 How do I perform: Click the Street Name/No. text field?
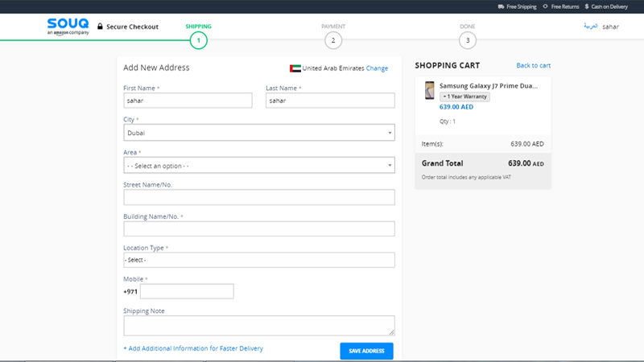pos(259,197)
